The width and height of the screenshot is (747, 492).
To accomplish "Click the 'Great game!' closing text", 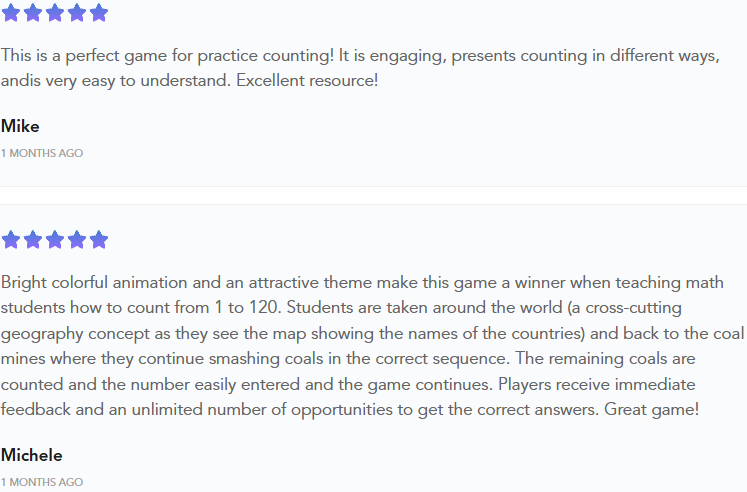I will point(651,409).
